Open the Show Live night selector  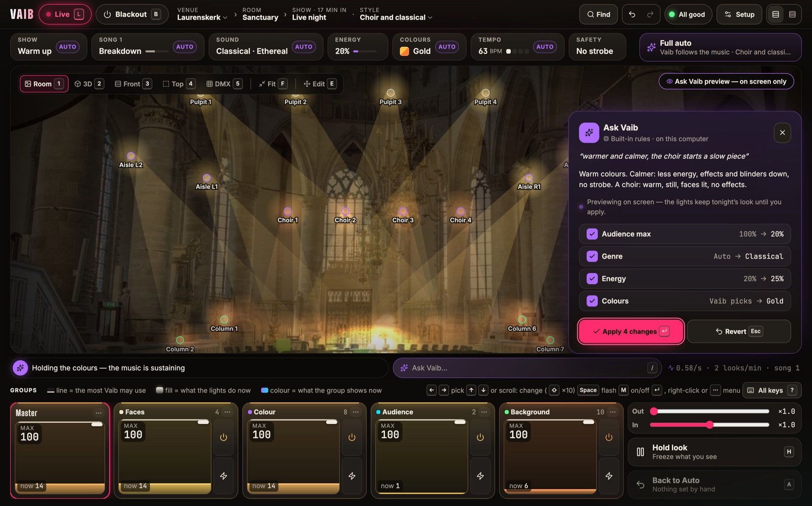coord(319,14)
